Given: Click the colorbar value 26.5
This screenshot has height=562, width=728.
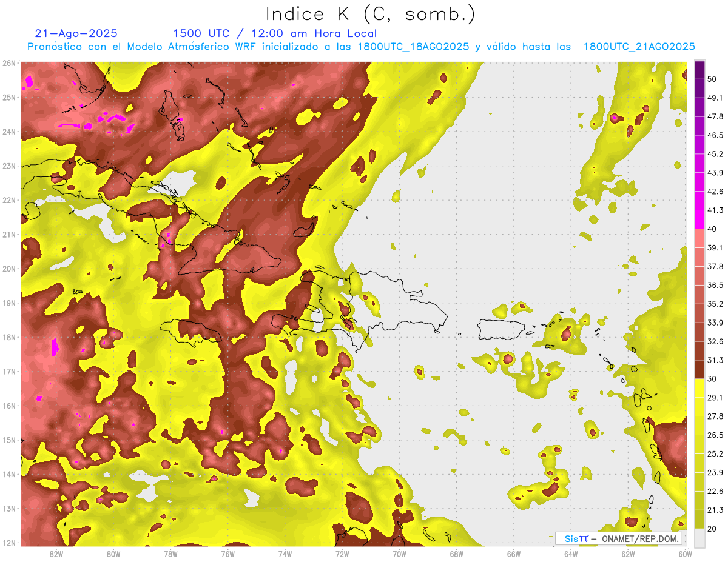Looking at the screenshot, I should [x=715, y=435].
